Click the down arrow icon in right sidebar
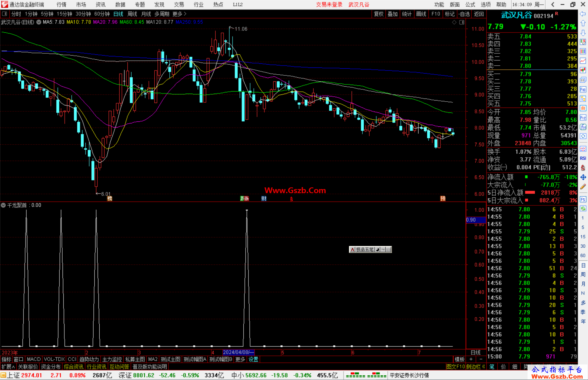 pyautogui.click(x=583, y=33)
